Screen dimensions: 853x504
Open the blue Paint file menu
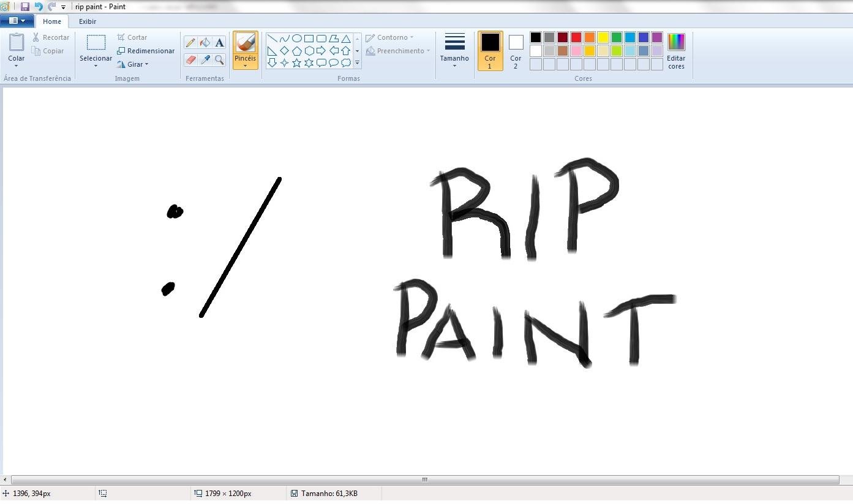coord(17,21)
